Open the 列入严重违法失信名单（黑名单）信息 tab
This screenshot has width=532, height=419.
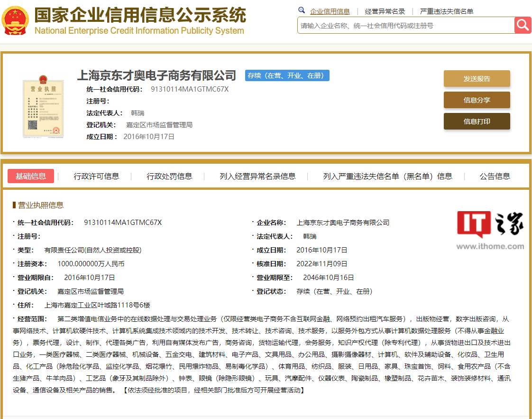pyautogui.click(x=387, y=176)
